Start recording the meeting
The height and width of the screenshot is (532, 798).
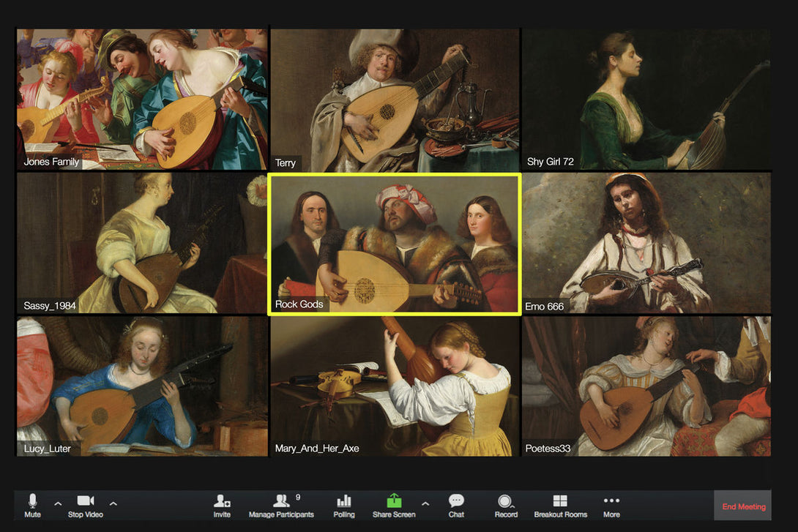[506, 505]
